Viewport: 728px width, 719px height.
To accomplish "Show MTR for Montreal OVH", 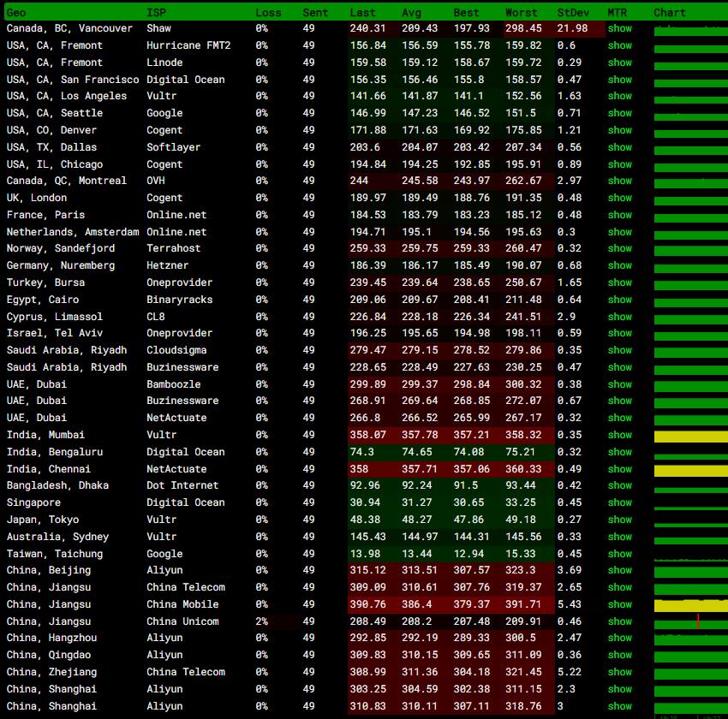I will pos(619,181).
